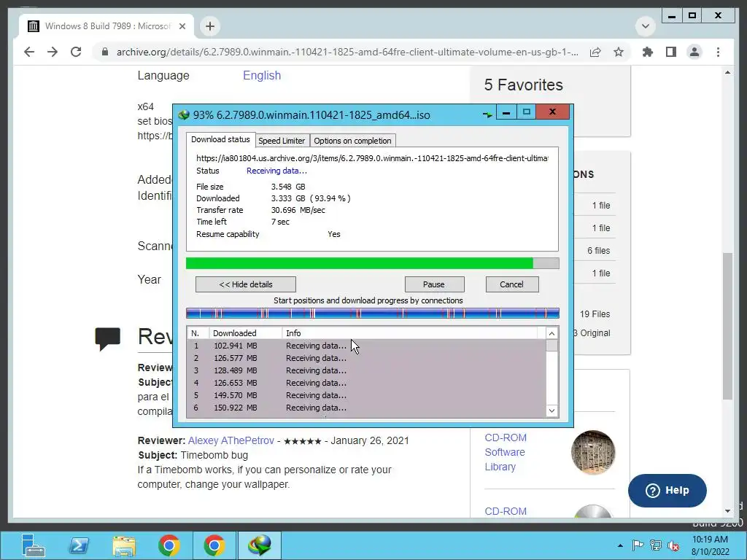Switch to second Chrome taskbar icon
This screenshot has width=747, height=560.
coord(214,545)
